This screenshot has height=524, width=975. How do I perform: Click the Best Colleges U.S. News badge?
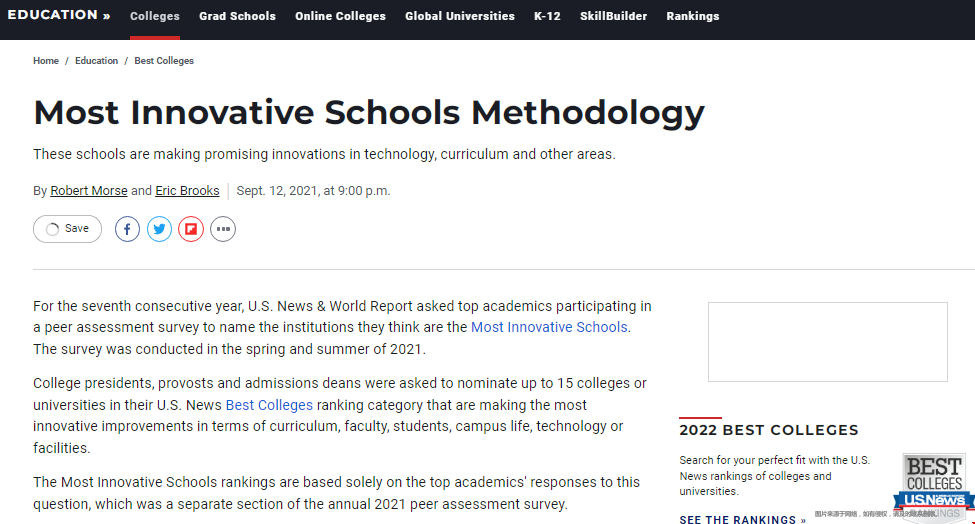pos(933,483)
